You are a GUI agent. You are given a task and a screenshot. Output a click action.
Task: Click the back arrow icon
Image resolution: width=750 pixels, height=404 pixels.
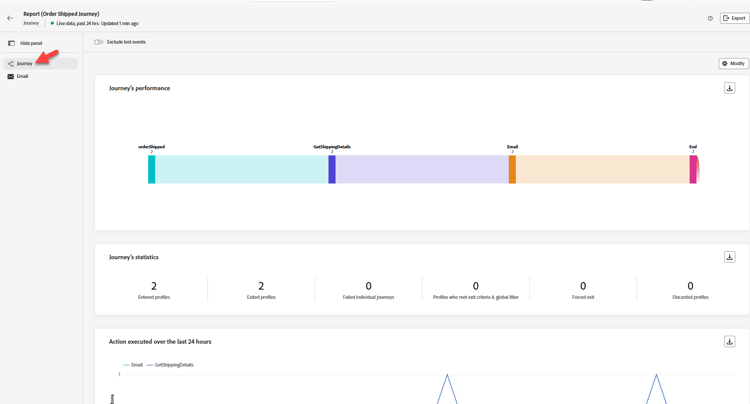coord(10,18)
